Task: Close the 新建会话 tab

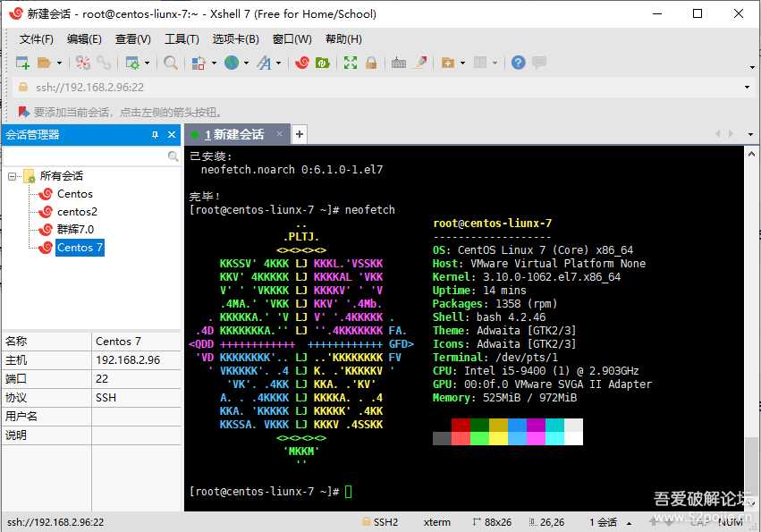Action: point(280,133)
